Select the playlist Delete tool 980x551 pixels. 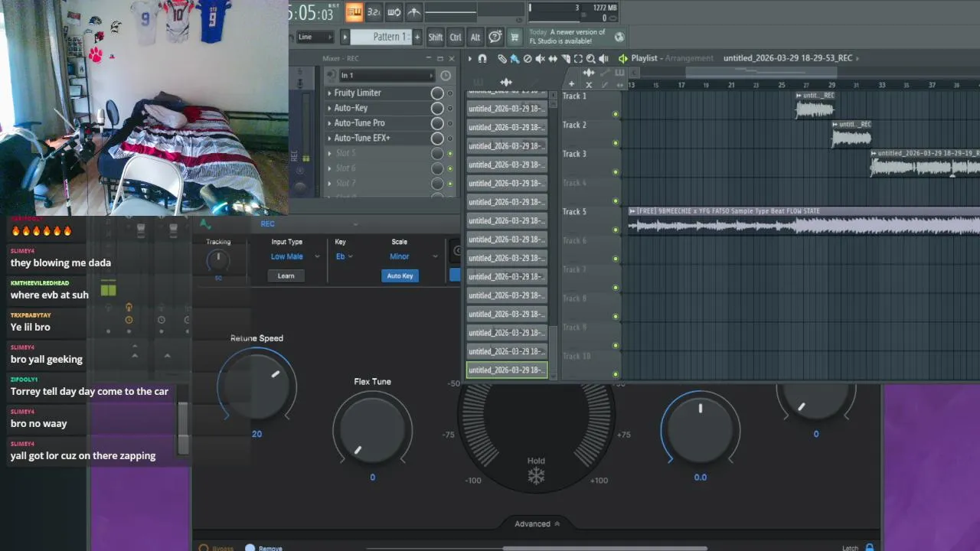(527, 58)
